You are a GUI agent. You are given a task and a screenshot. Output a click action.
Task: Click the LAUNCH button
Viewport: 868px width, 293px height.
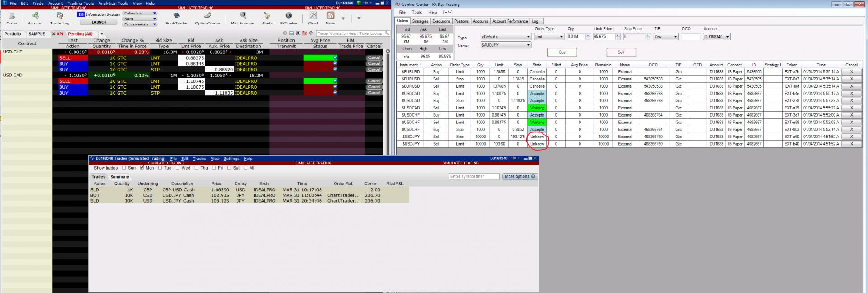(99, 22)
